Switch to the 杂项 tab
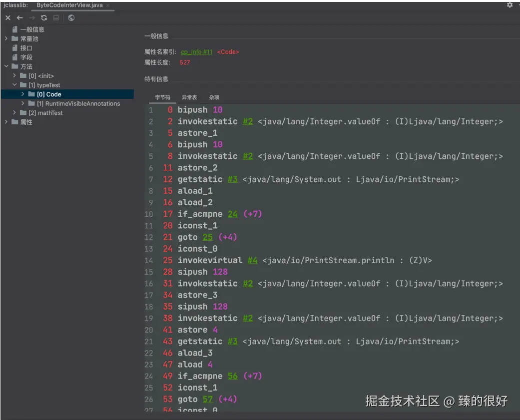The height and width of the screenshot is (420, 520). (x=214, y=97)
